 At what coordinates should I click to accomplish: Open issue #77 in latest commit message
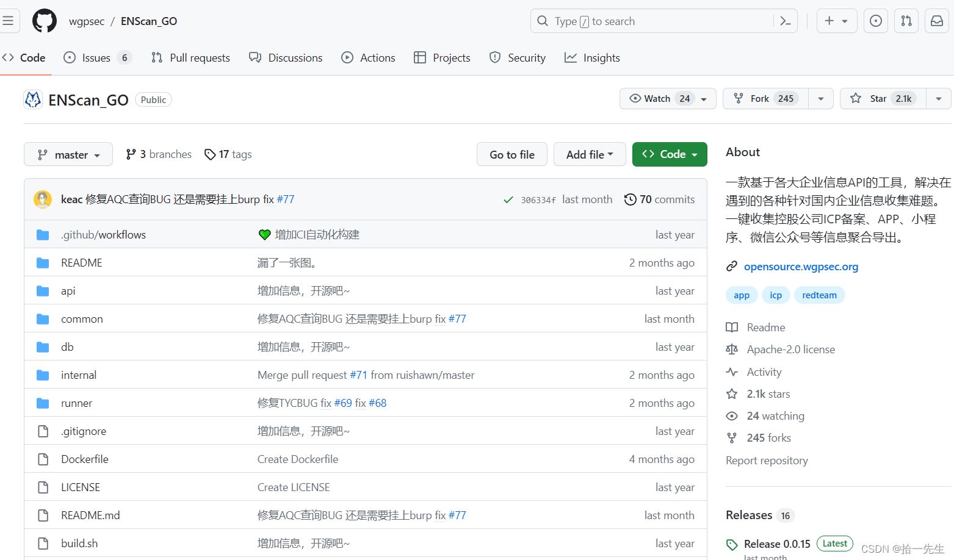pos(286,199)
